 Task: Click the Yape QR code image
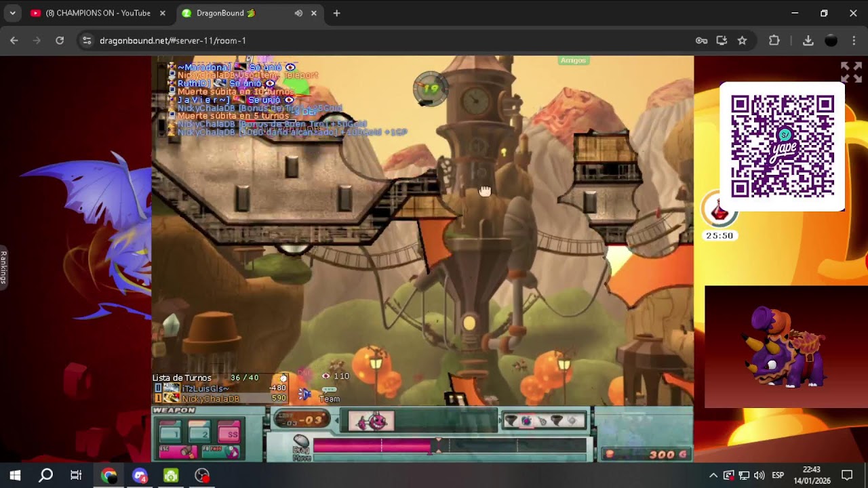click(x=782, y=146)
